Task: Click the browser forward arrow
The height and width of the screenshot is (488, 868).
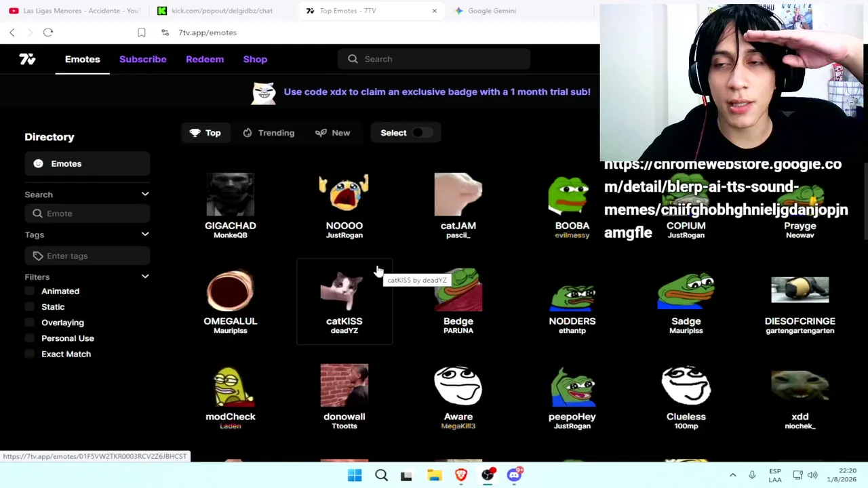Action: click(29, 33)
